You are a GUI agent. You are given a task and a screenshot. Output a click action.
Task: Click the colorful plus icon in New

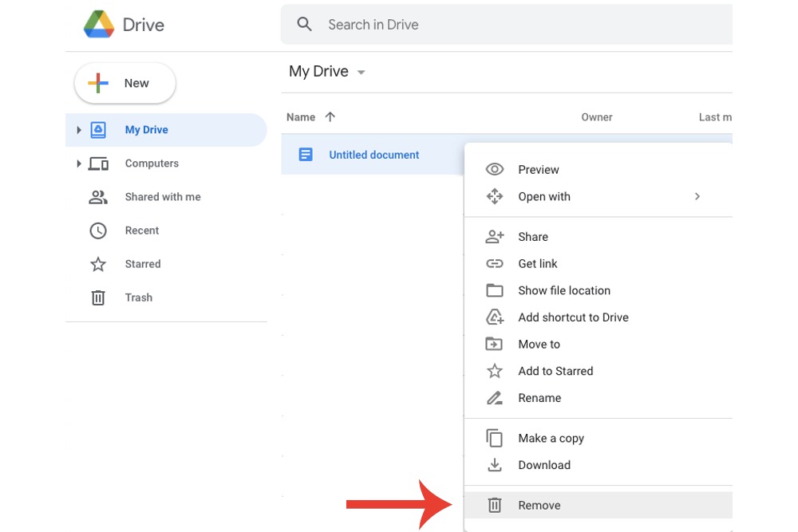click(x=97, y=83)
